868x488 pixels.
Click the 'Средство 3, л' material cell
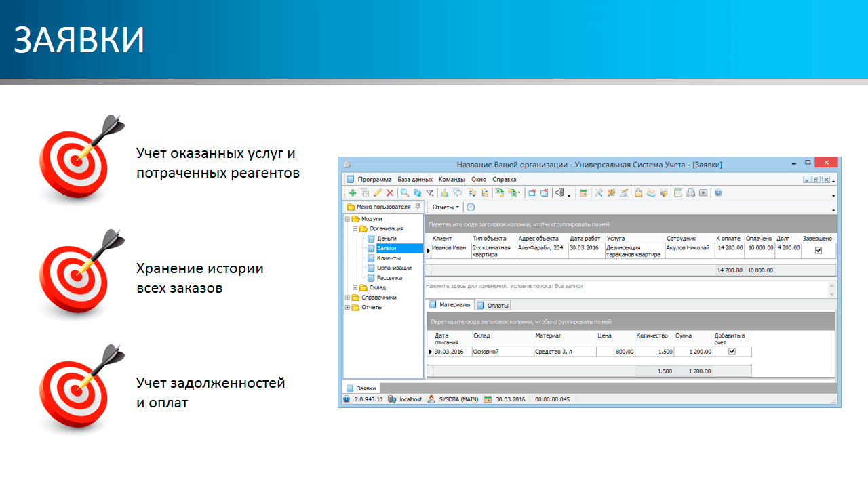pyautogui.click(x=564, y=352)
